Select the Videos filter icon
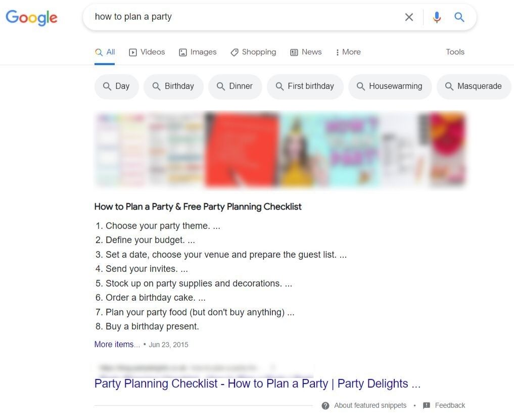514x420 pixels. coord(132,52)
